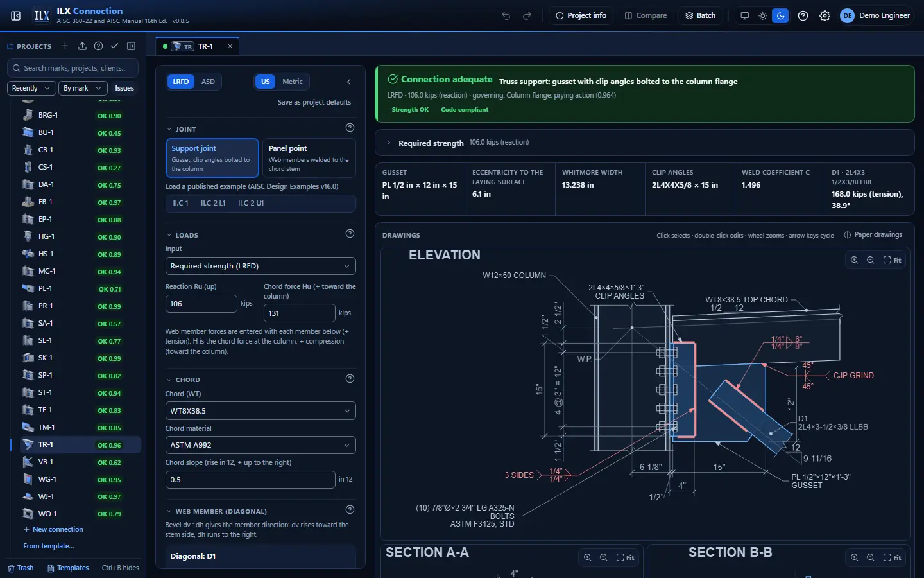Zoom in on Section B-B drawing

(854, 557)
